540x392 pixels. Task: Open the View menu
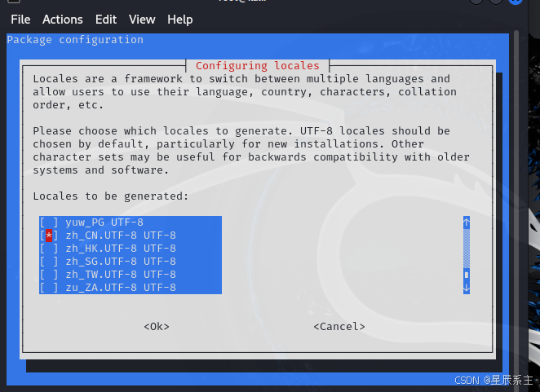142,20
